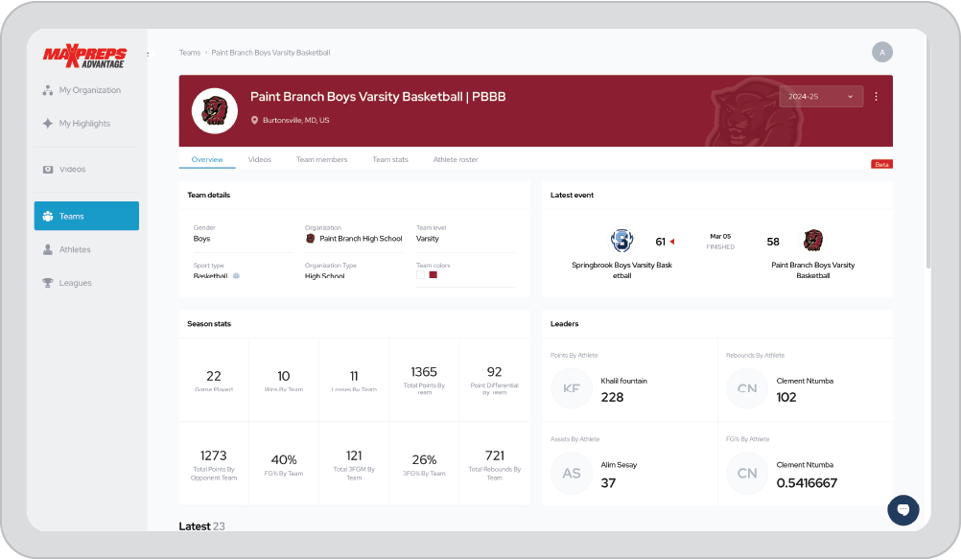Select the maroon team color swatch
Screen dimensions: 961x560
coord(434,275)
